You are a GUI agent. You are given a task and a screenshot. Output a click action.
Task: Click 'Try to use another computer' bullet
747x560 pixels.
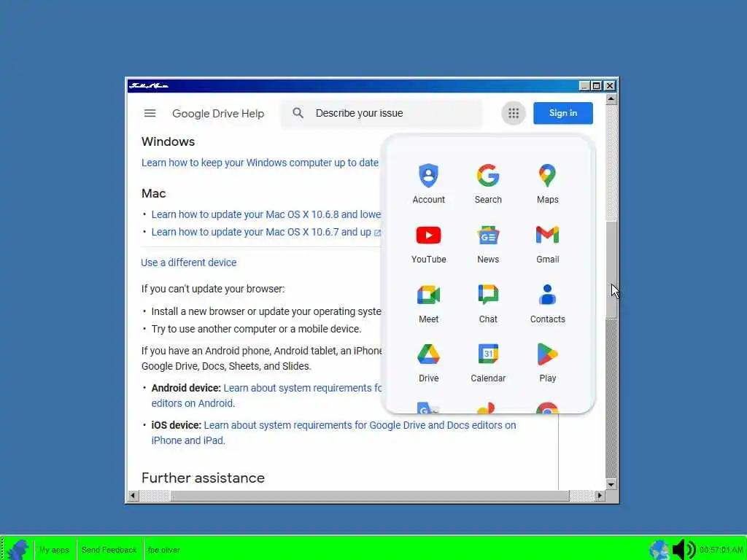click(x=256, y=329)
